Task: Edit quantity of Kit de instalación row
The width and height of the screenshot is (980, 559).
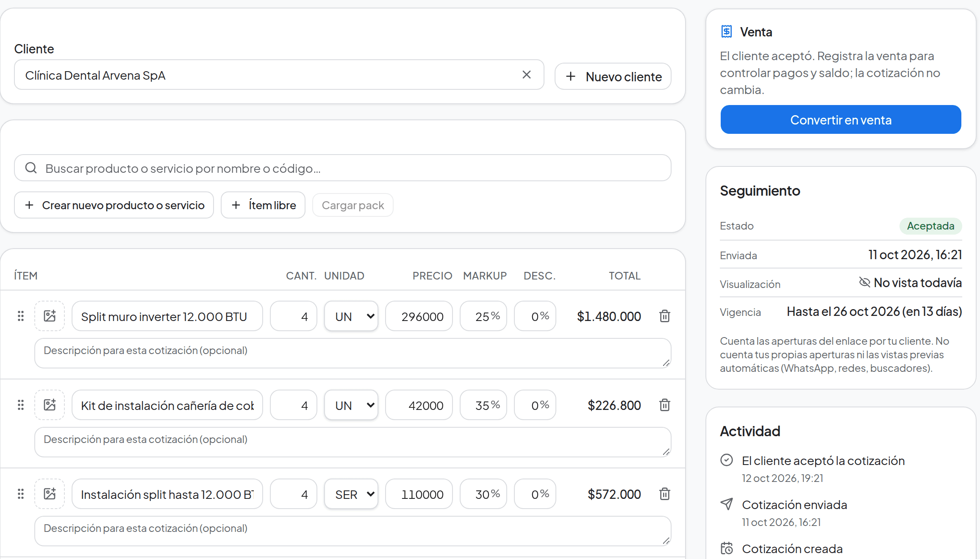Action: coord(294,405)
